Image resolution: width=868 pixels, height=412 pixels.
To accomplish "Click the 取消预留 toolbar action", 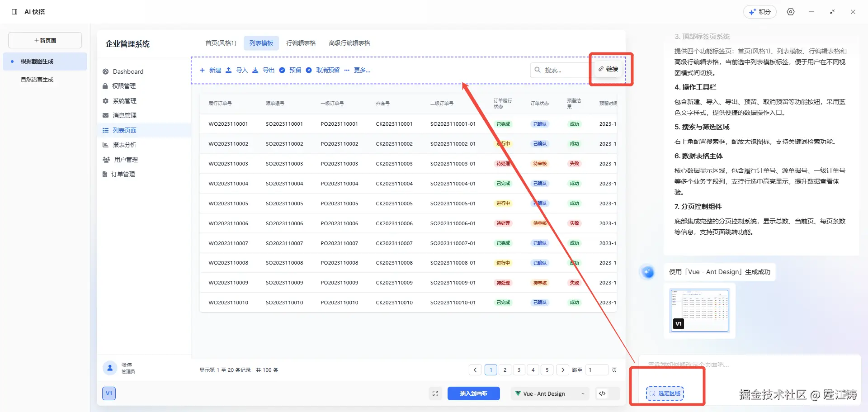I will [x=323, y=70].
